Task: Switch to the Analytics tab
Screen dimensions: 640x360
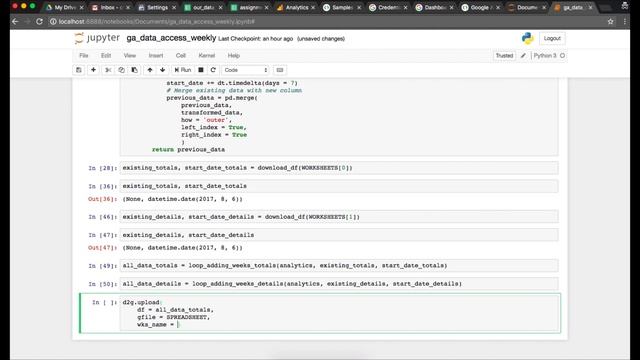Action: click(x=295, y=7)
